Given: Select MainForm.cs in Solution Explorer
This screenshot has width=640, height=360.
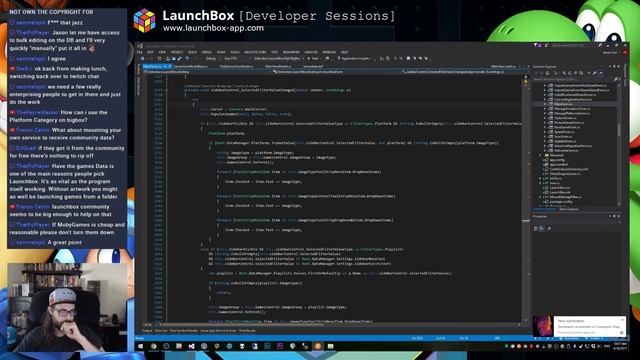Looking at the screenshot, I should (563, 104).
